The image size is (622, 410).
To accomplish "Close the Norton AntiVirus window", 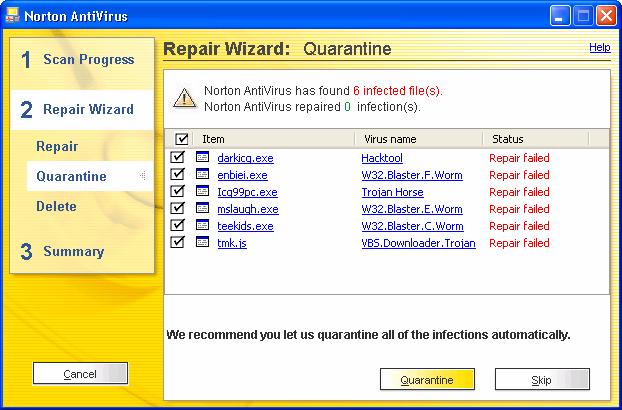I will pyautogui.click(x=607, y=16).
